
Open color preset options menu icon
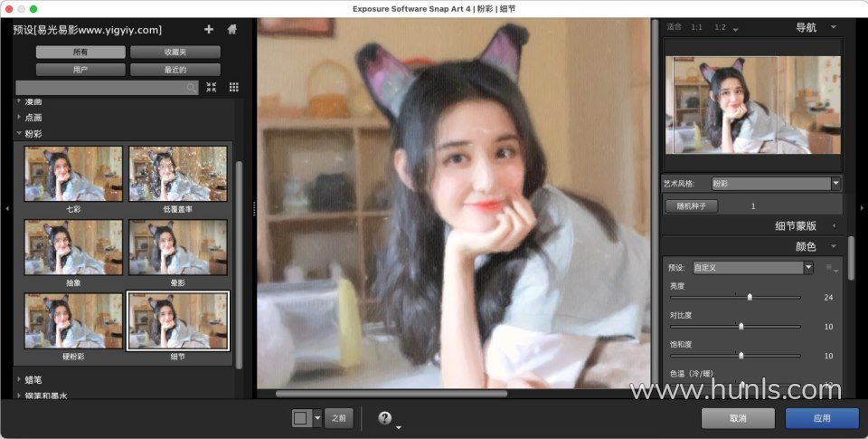tap(832, 269)
